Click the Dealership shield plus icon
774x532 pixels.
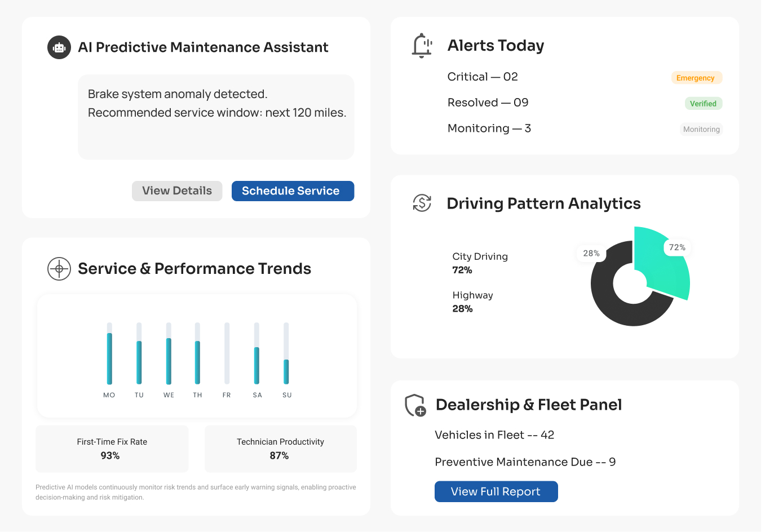point(415,405)
